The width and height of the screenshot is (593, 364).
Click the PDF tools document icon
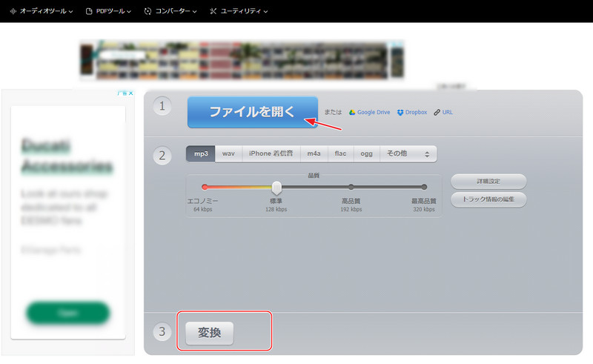[89, 11]
